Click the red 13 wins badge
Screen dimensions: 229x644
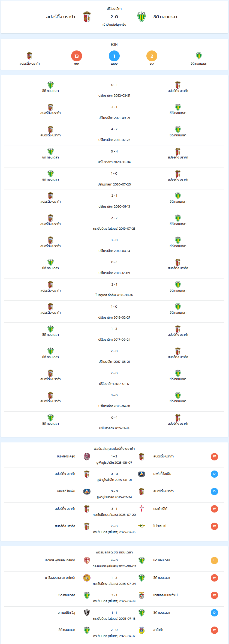click(x=77, y=56)
